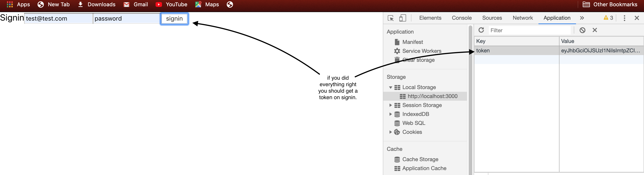
Task: Select the Cookies tree label
Action: (x=412, y=132)
